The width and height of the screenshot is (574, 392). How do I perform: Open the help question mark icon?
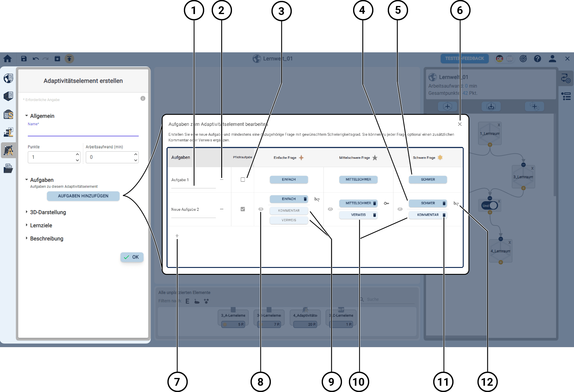point(538,59)
